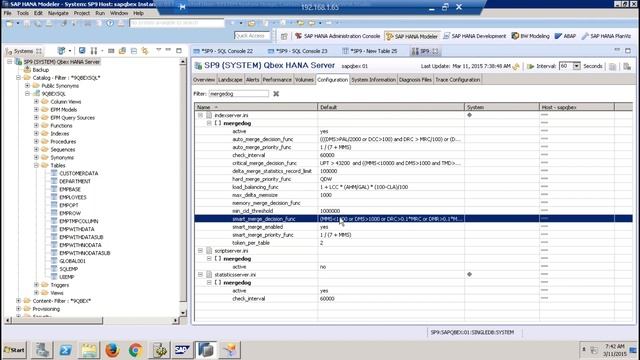Screen dimensions: 640x360
Task: Open the System Information tab
Action: [373, 80]
